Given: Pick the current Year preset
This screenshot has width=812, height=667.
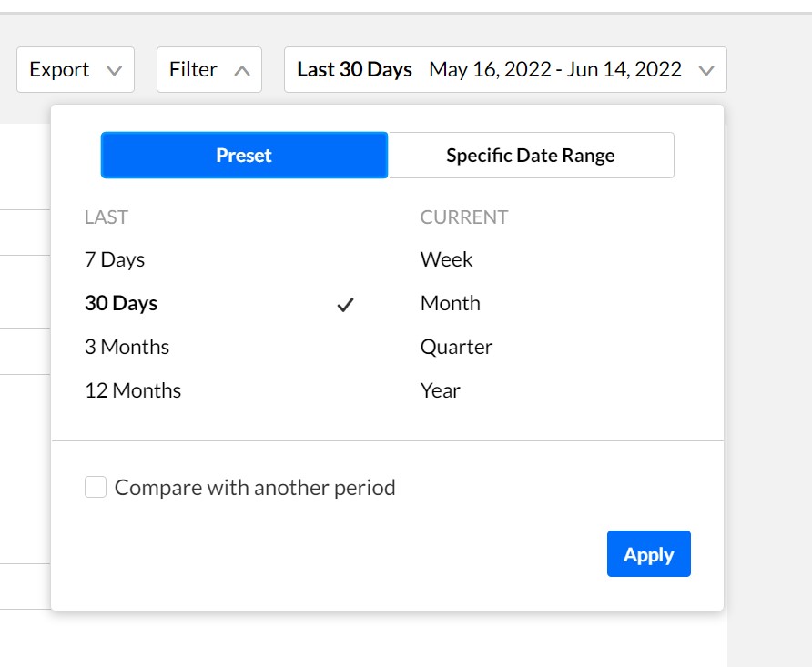Looking at the screenshot, I should pyautogui.click(x=441, y=390).
